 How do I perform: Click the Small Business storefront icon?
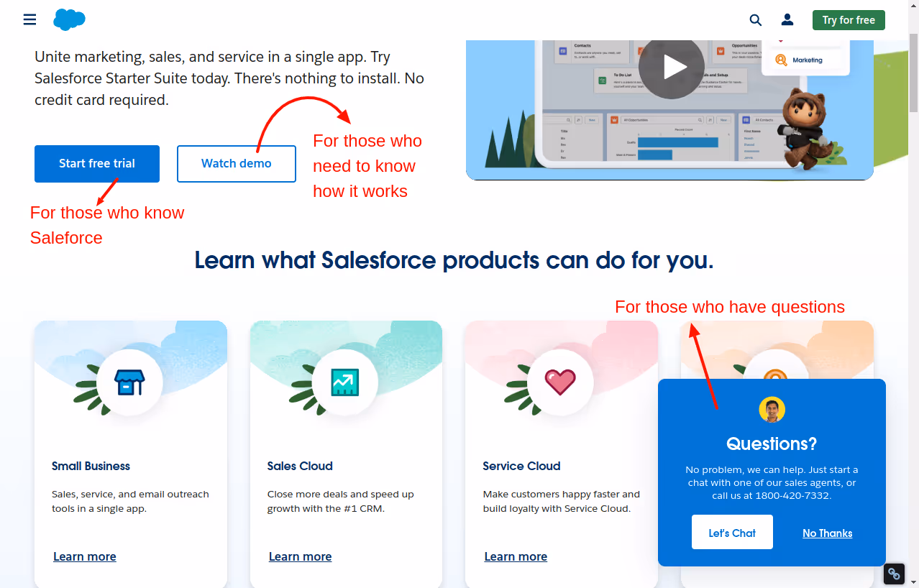(129, 382)
